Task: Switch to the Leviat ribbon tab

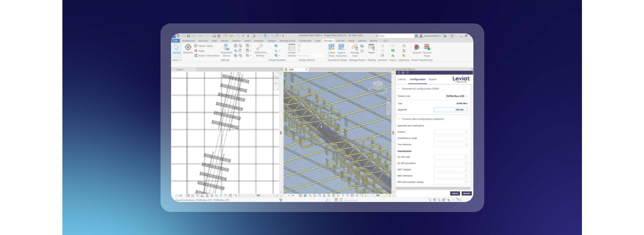Action: tap(351, 41)
